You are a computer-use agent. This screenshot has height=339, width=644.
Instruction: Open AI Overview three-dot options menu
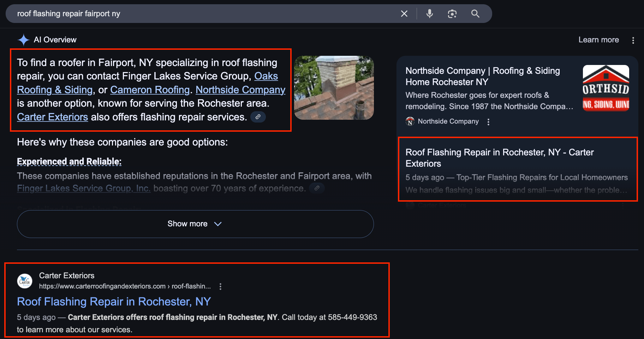point(633,40)
